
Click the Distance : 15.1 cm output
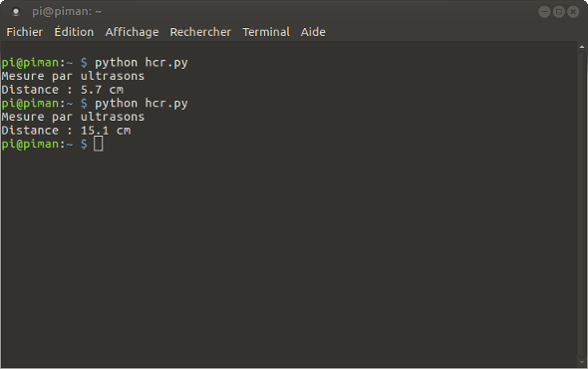[x=66, y=131]
